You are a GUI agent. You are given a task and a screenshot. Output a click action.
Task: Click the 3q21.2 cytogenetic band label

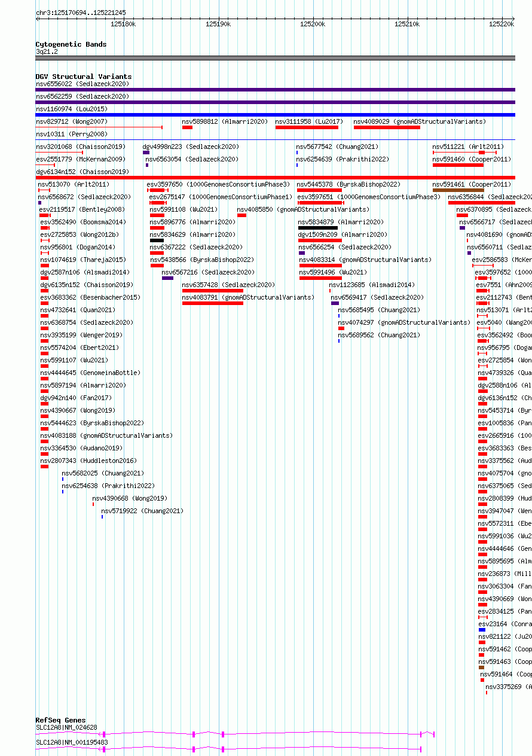(47, 52)
